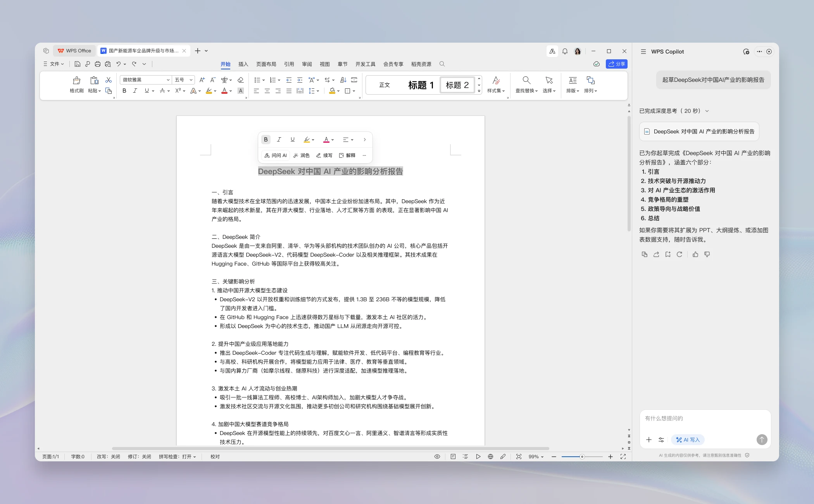Click the cloud sync icon
This screenshot has width=814, height=504.
[597, 64]
